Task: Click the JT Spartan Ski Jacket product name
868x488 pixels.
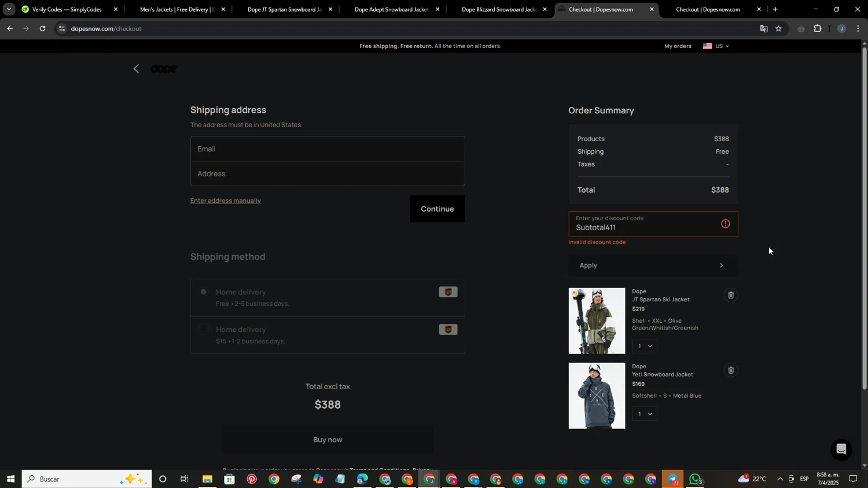Action: pos(661,300)
